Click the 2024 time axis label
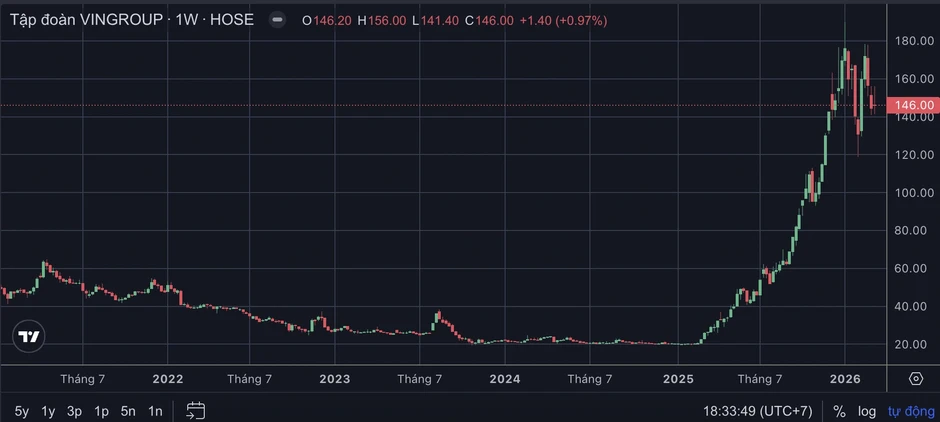Viewport: 940px width, 422px height. coord(505,379)
